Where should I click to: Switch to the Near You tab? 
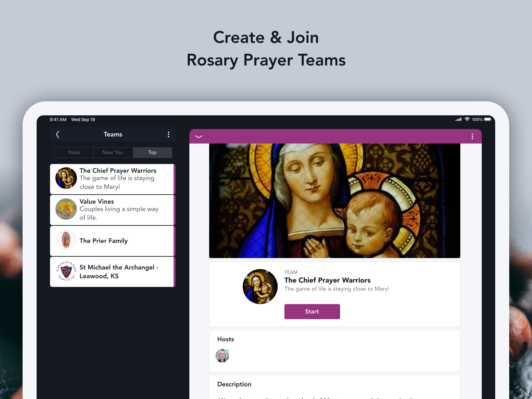pyautogui.click(x=113, y=152)
